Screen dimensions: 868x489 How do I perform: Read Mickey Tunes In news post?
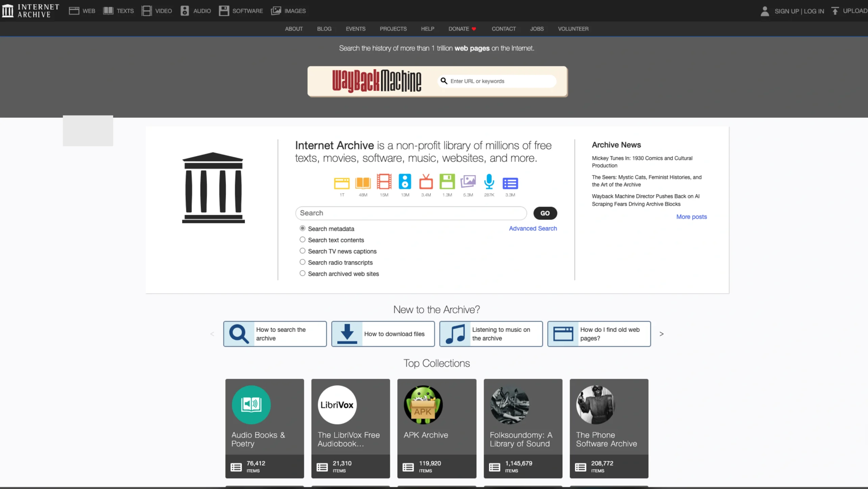click(642, 162)
